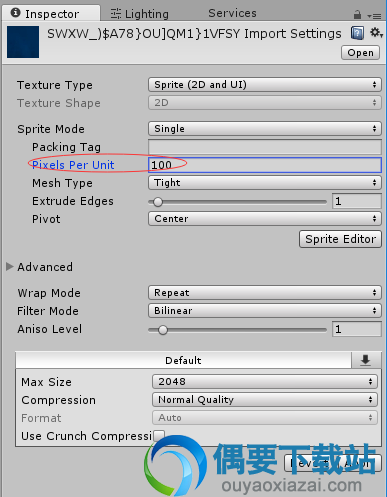This screenshot has width=387, height=497.
Task: Open the gear settings menu
Action: point(376,33)
